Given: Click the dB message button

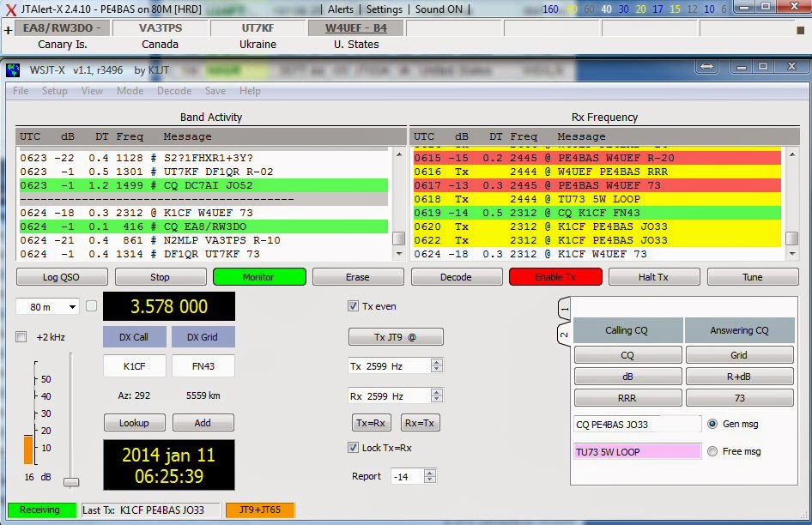Looking at the screenshot, I should click(627, 377).
